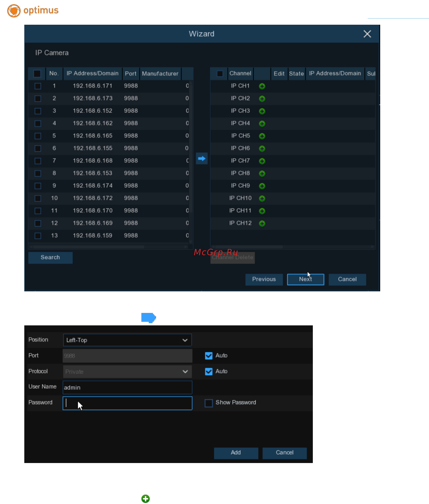Sort by Port column header
The width and height of the screenshot is (429, 504).
[x=131, y=73]
